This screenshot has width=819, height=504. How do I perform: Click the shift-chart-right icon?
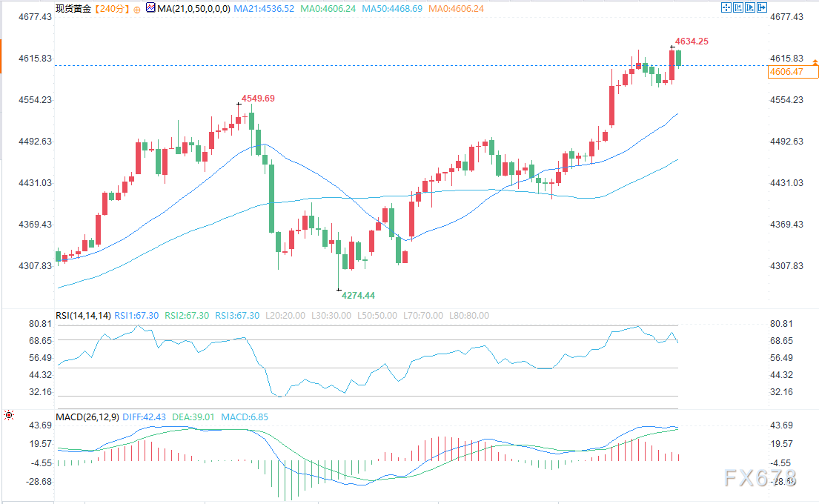[x=763, y=7]
